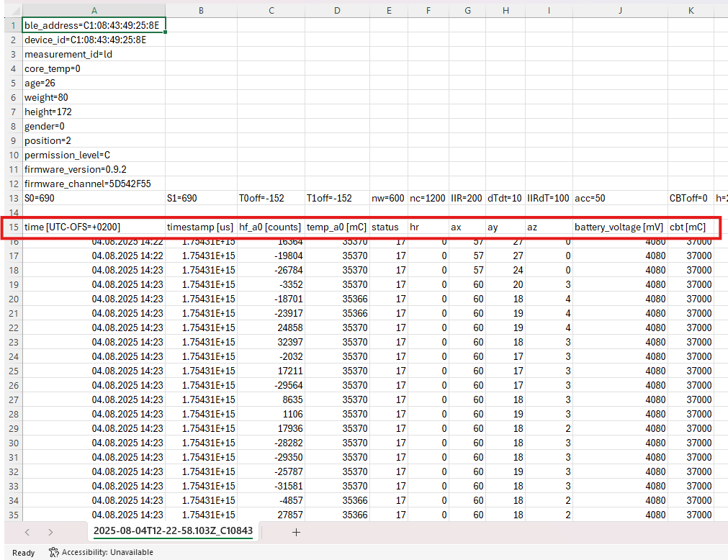728x560 pixels.
Task: Click the battery_voltage [mV] header cell
Action: pos(620,227)
